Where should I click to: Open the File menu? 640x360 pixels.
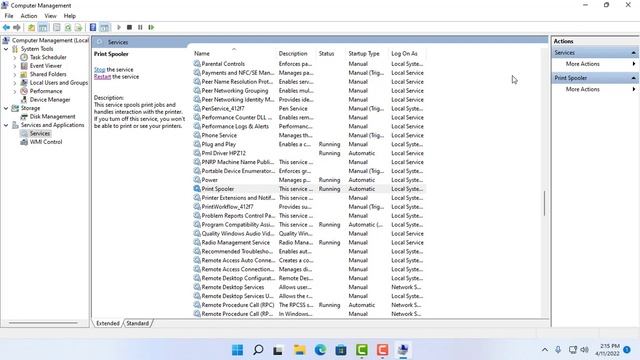[9, 16]
